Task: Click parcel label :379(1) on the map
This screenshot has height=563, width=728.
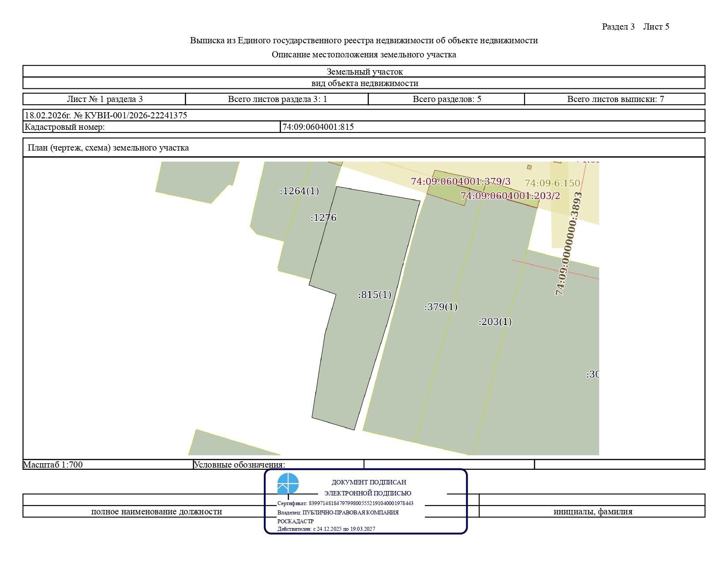Action: pyautogui.click(x=441, y=307)
